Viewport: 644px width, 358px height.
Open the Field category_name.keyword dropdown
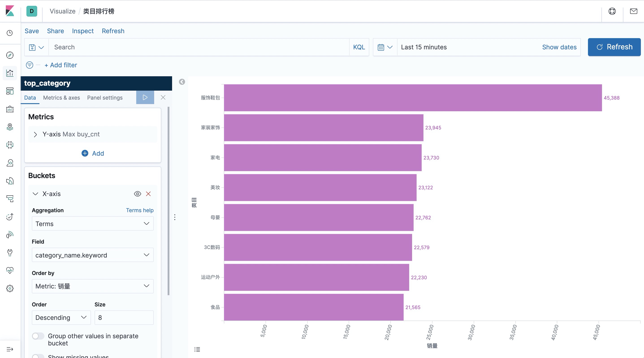tap(93, 255)
